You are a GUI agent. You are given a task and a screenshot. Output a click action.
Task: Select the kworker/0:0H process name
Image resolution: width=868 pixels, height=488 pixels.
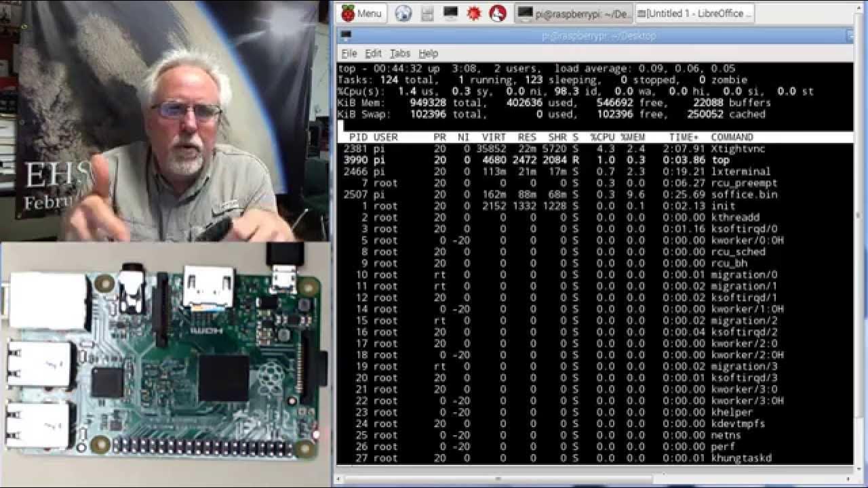pos(747,241)
